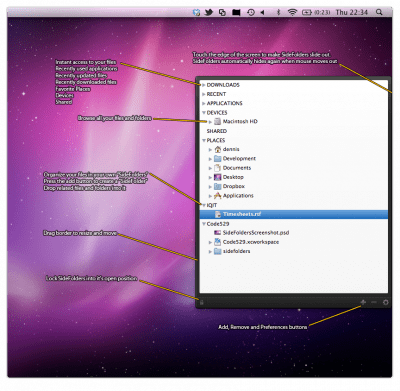Click the Macintosh HD drive icon

point(217,121)
